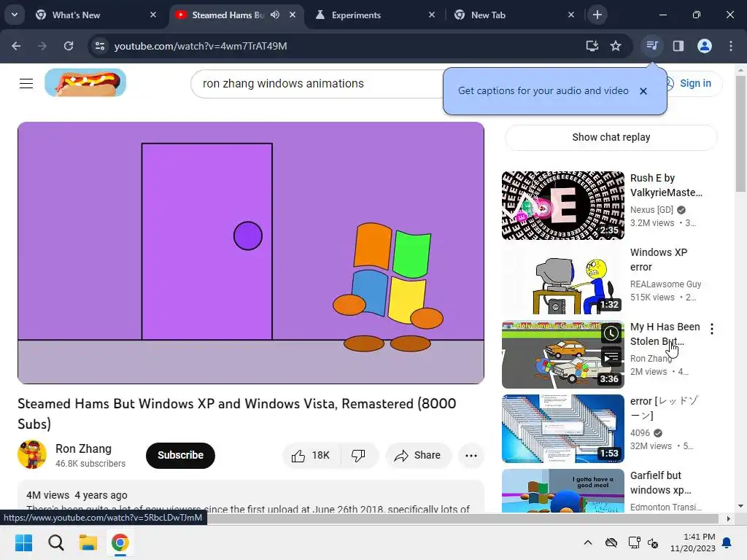Dislike the video
This screenshot has width=747, height=560.
coord(359,456)
